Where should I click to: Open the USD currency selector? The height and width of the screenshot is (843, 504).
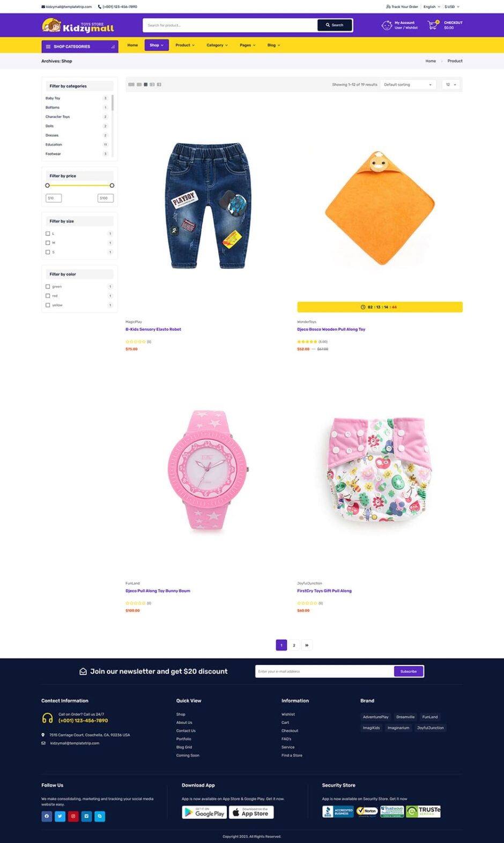point(452,7)
